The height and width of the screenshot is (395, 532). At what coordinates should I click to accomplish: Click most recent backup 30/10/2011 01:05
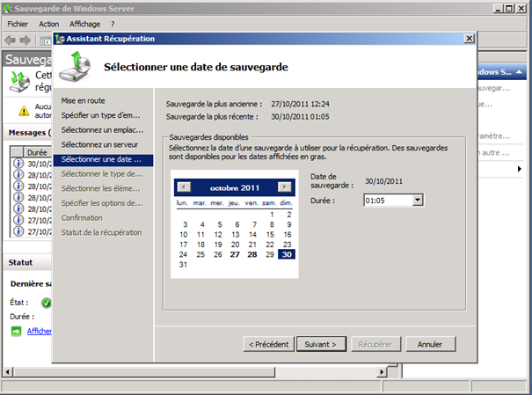coord(300,117)
